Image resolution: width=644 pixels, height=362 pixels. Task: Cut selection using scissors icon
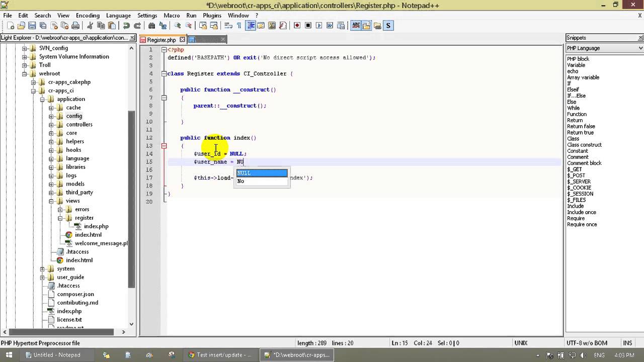pos(90,26)
